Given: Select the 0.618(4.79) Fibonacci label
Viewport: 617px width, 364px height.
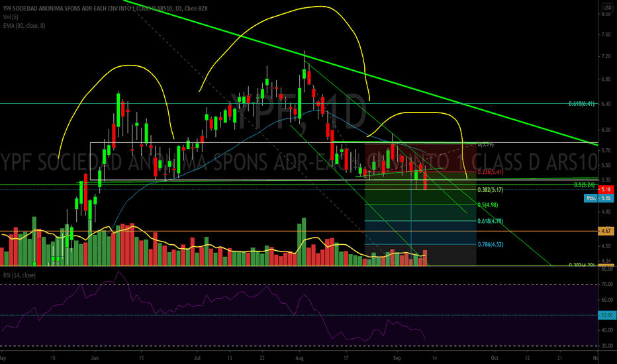Looking at the screenshot, I should 491,221.
